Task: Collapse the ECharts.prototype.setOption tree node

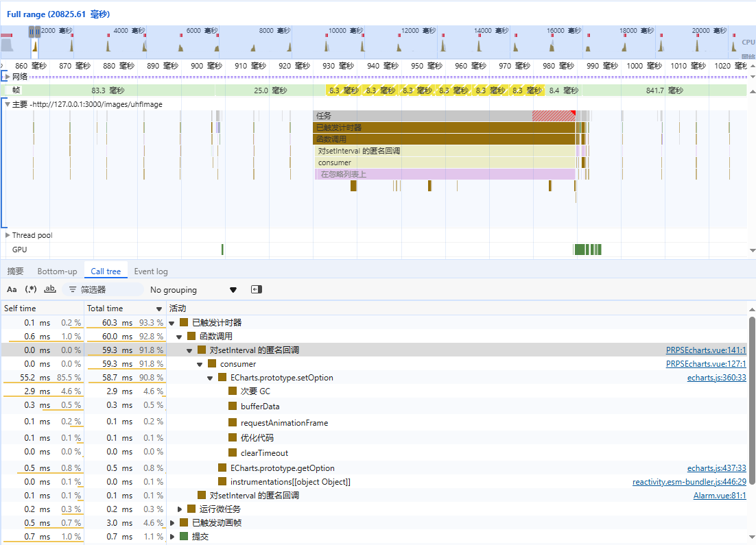Action: click(x=211, y=378)
